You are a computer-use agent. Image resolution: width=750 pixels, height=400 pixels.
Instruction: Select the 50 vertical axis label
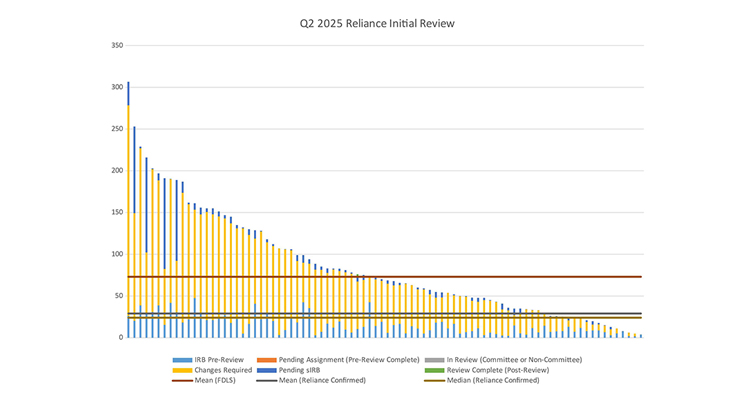tap(118, 296)
